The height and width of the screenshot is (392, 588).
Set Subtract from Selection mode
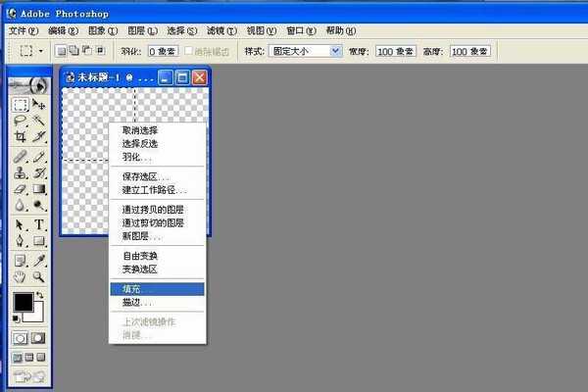coord(87,50)
